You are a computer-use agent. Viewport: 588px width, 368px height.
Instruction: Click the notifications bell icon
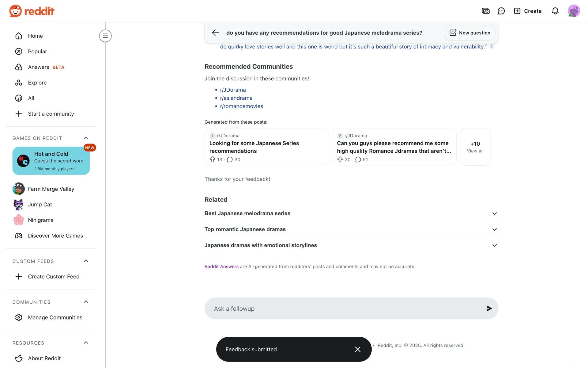(555, 11)
